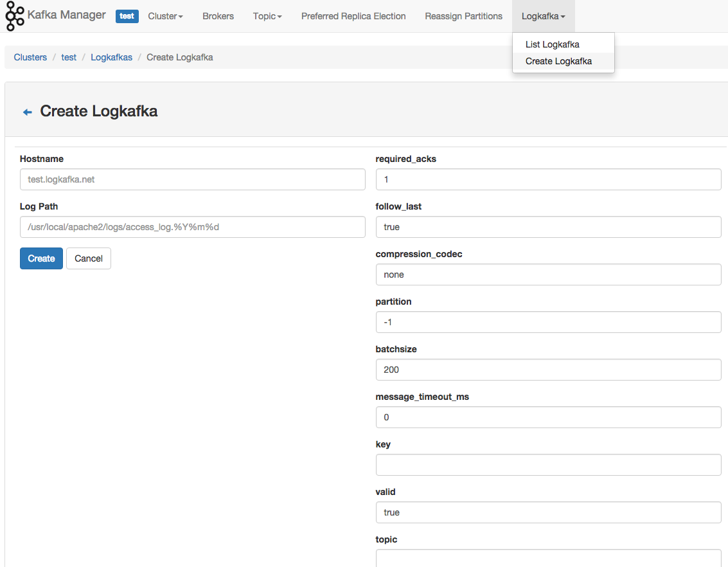Click the Cancel button
Image resolution: width=728 pixels, height=567 pixels.
pyautogui.click(x=89, y=258)
